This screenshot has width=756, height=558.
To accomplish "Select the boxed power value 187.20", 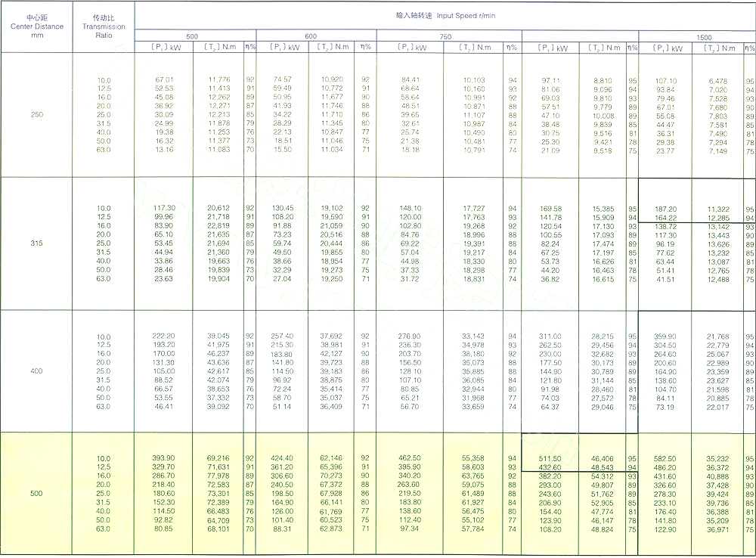I will click(x=666, y=208).
